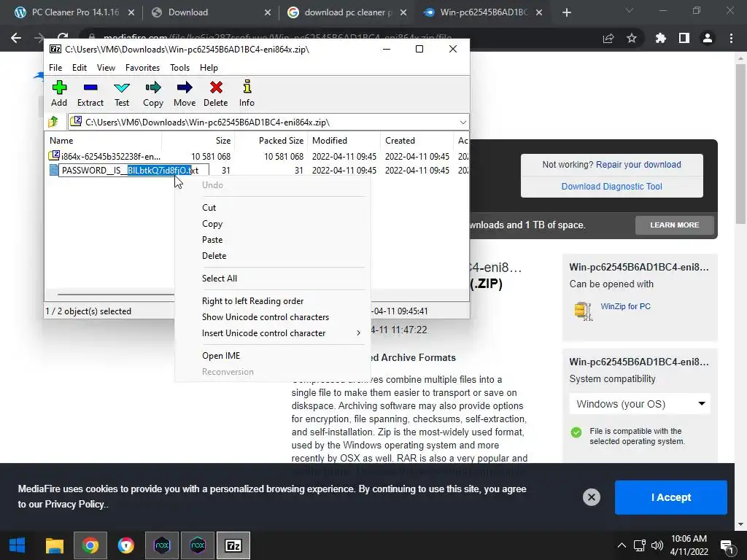Click the 7-Zip taskbar icon

click(x=233, y=545)
